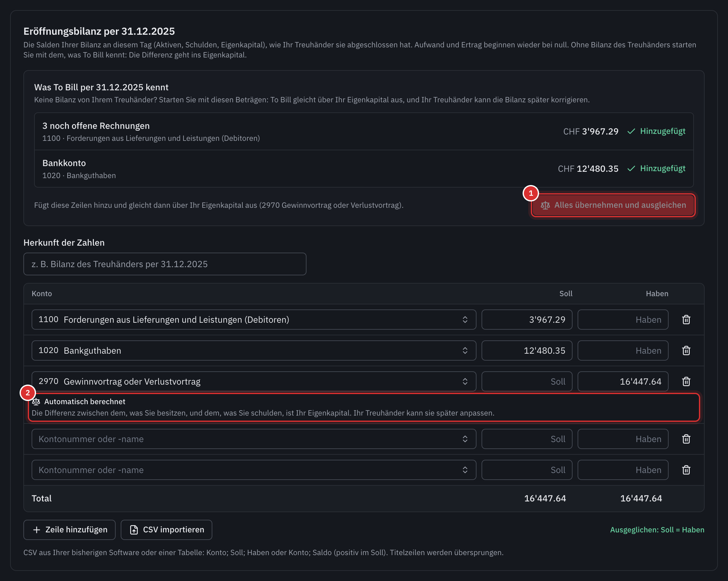
Task: Click the Konto column header
Action: coord(42,294)
